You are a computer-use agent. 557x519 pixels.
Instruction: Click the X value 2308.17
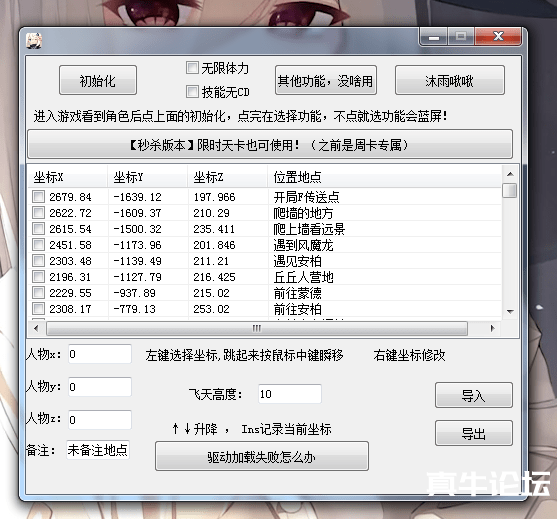[x=70, y=309]
